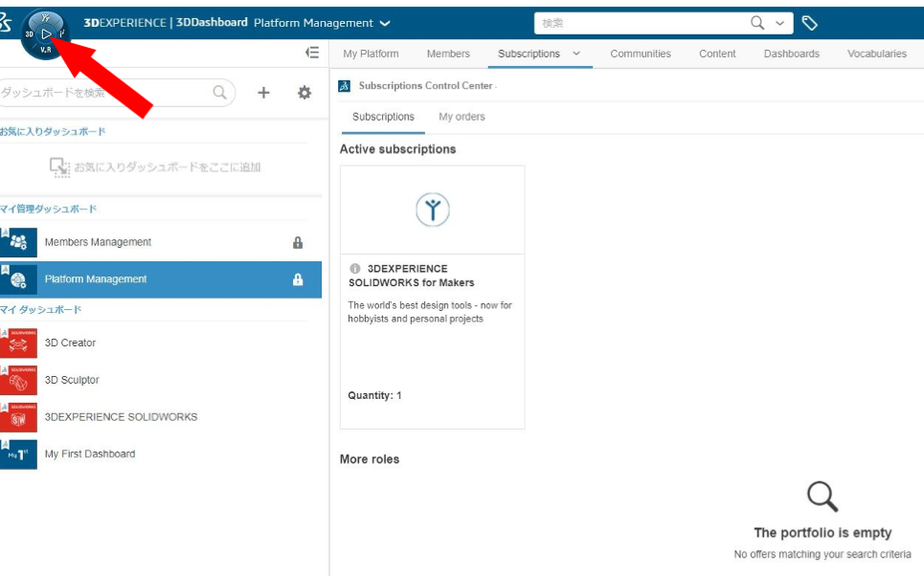
Task: Open dashboard settings gear
Action: click(x=304, y=93)
